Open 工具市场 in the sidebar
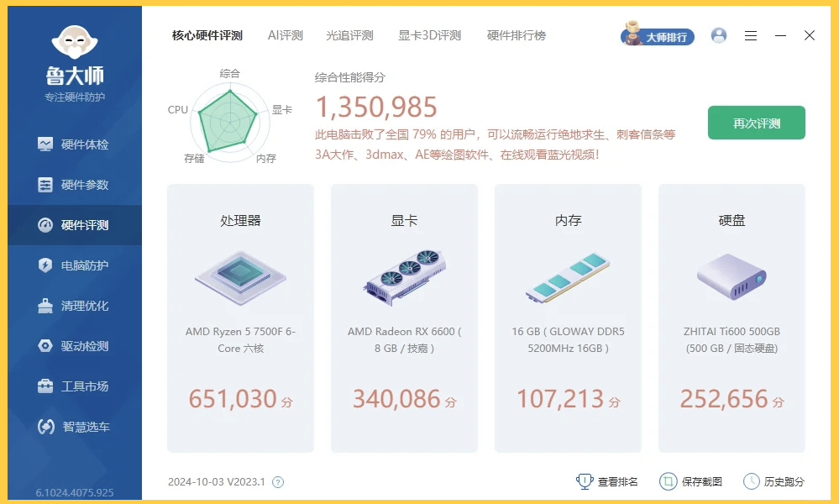The height and width of the screenshot is (504, 839). click(75, 386)
